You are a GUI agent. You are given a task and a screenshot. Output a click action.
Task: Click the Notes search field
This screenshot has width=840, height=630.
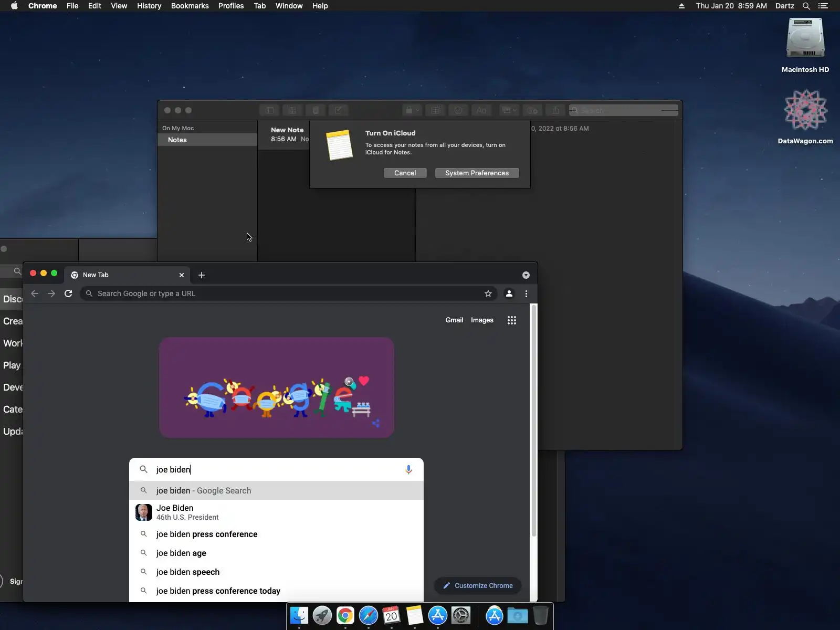(624, 110)
